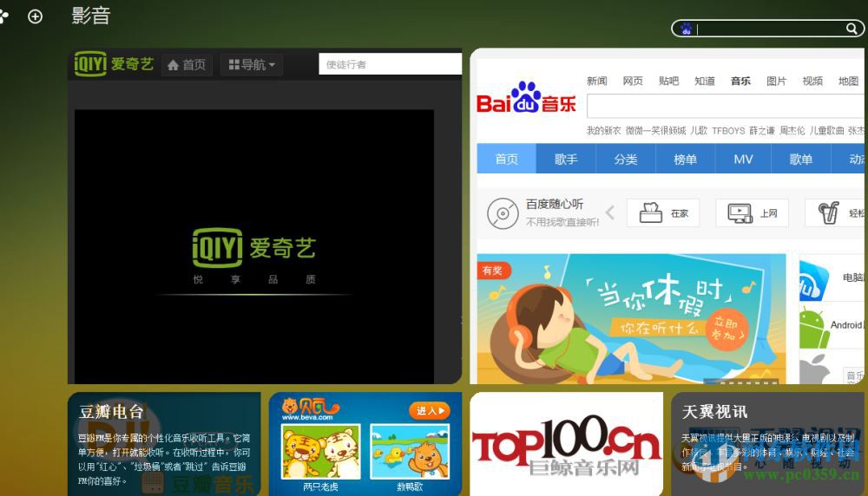Screen dimensions: 868x496
Task: Open Baidu 网页 link
Action: coord(633,82)
